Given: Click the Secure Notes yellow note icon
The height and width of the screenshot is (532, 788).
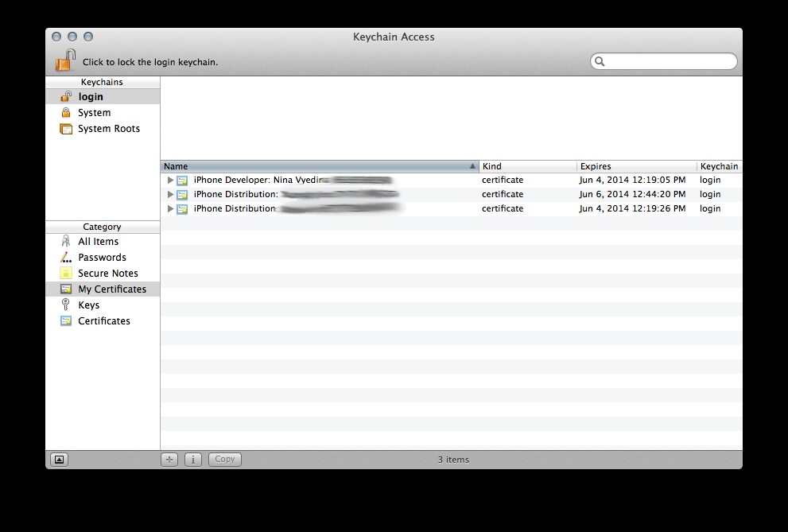Looking at the screenshot, I should (x=66, y=274).
